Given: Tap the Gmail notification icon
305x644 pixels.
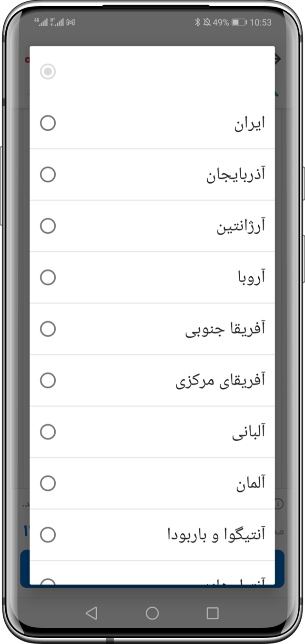Looking at the screenshot, I should (71, 22).
